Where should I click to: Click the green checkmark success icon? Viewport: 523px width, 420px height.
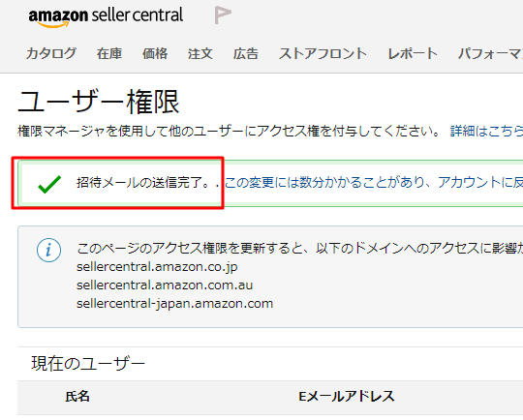49,184
